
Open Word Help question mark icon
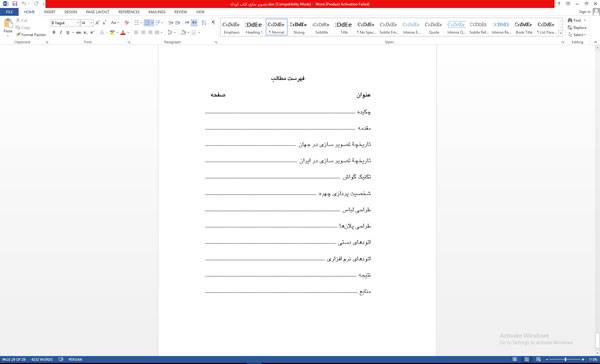(559, 3)
